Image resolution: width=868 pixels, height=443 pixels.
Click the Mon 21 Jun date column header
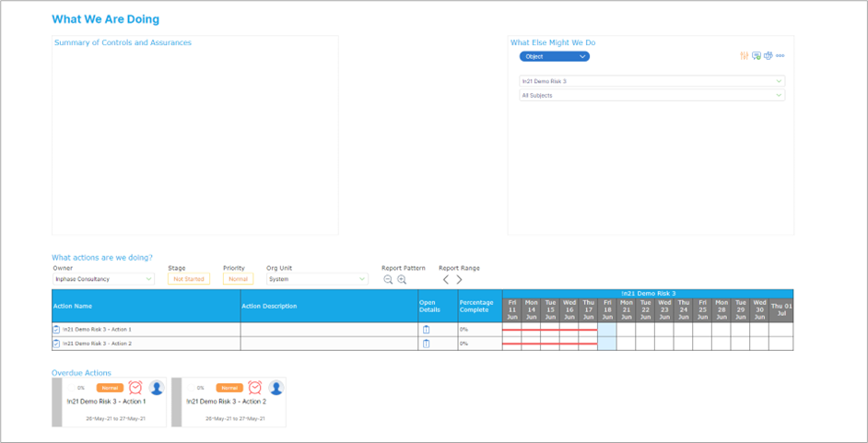point(626,309)
